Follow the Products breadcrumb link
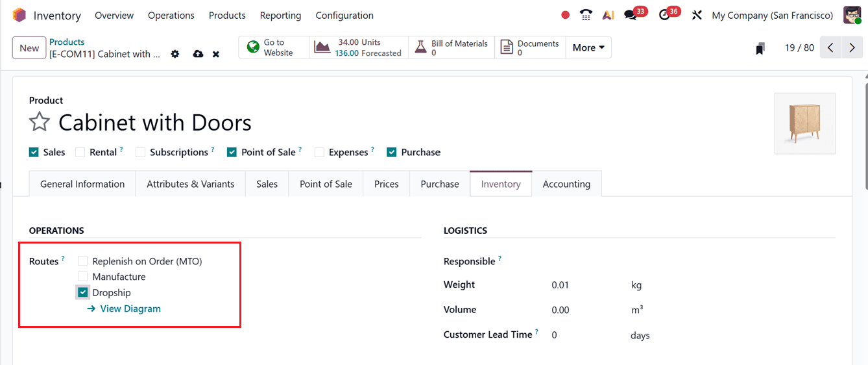Image resolution: width=868 pixels, height=365 pixels. 67,42
